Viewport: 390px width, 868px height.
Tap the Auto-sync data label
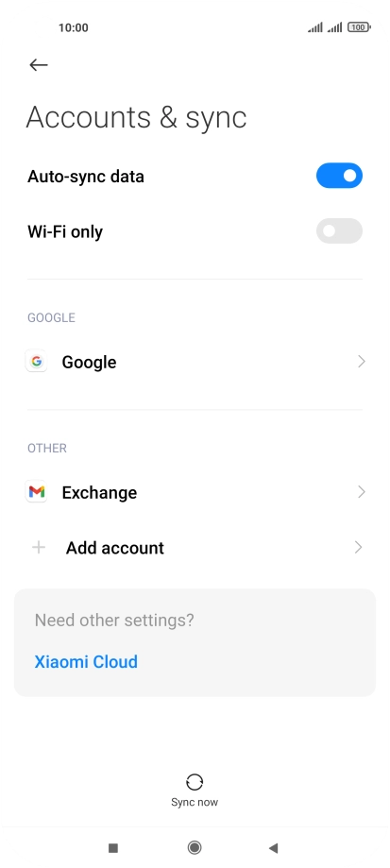pyautogui.click(x=86, y=177)
